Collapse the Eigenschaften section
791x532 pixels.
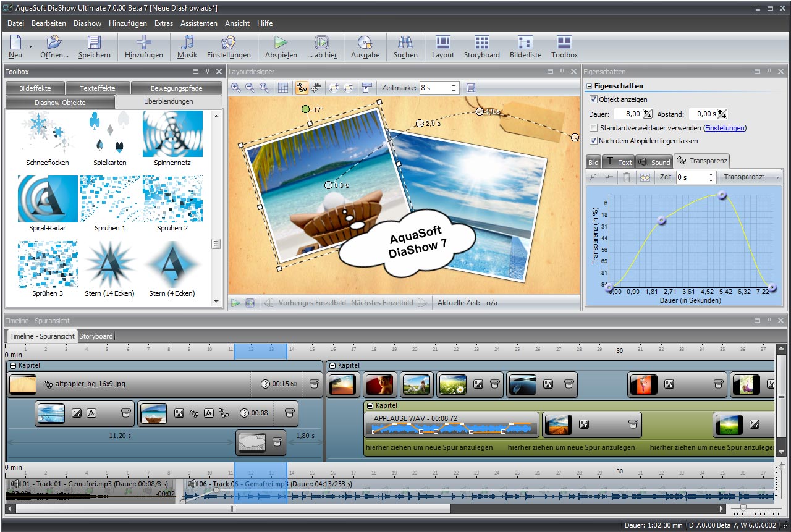pos(590,87)
